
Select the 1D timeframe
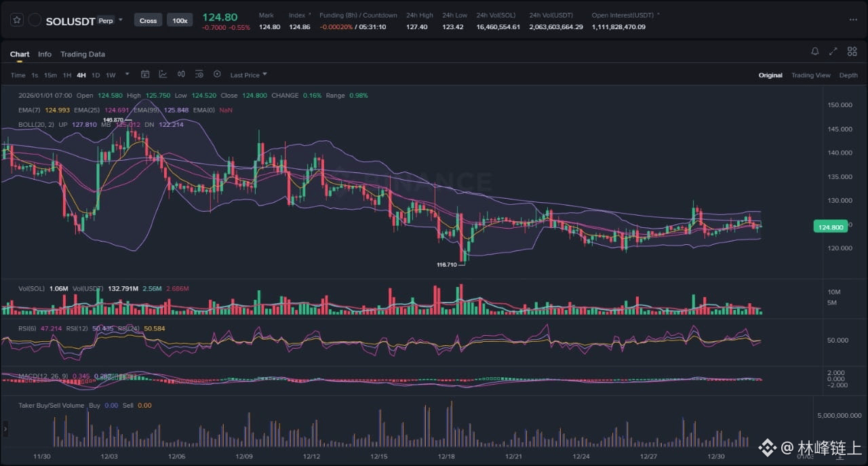96,75
